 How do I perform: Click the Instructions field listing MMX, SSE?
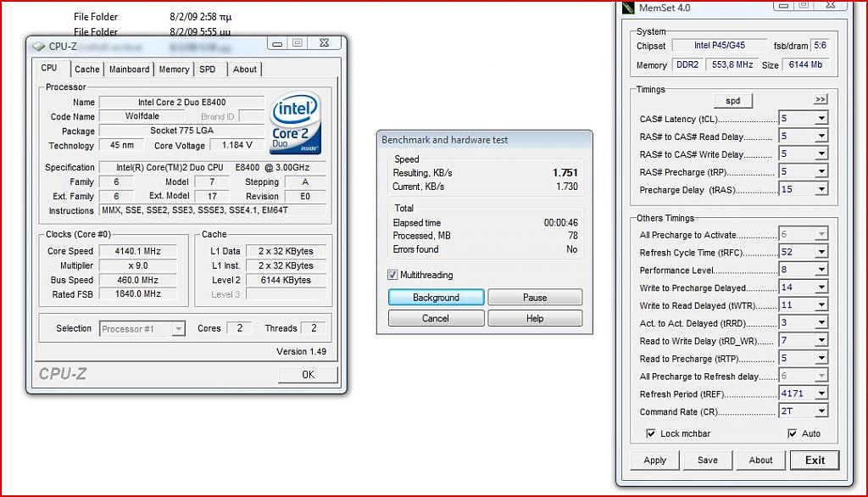[x=213, y=210]
